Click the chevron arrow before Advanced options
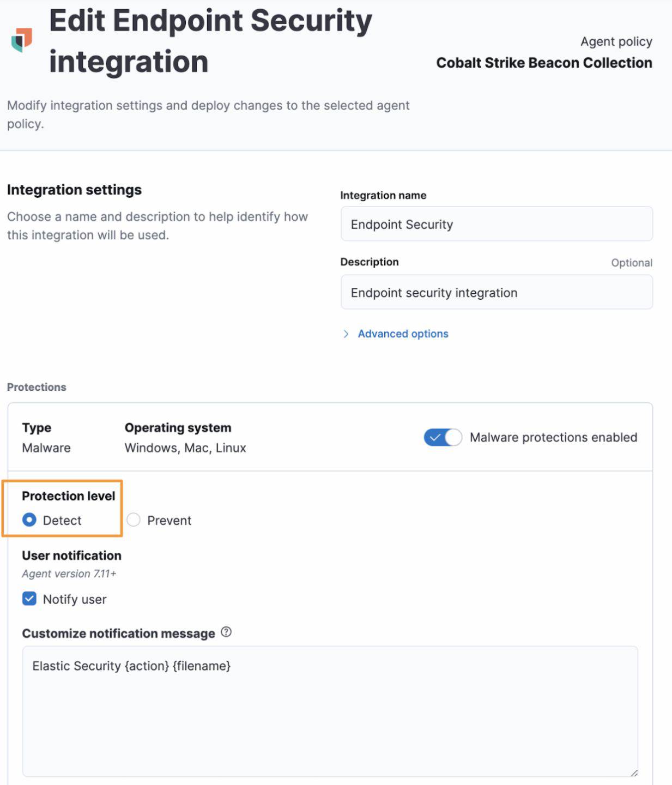 [x=346, y=334]
